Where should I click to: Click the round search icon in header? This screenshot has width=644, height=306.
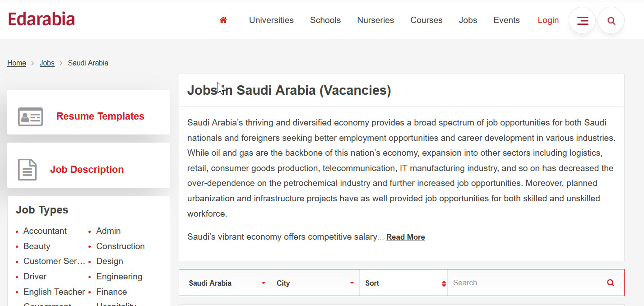pyautogui.click(x=611, y=21)
